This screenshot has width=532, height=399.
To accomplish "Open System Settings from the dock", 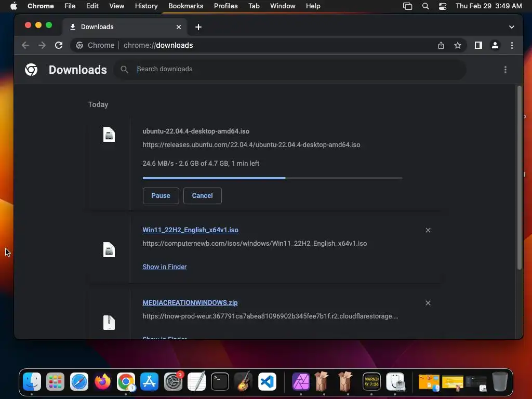I will (173, 382).
